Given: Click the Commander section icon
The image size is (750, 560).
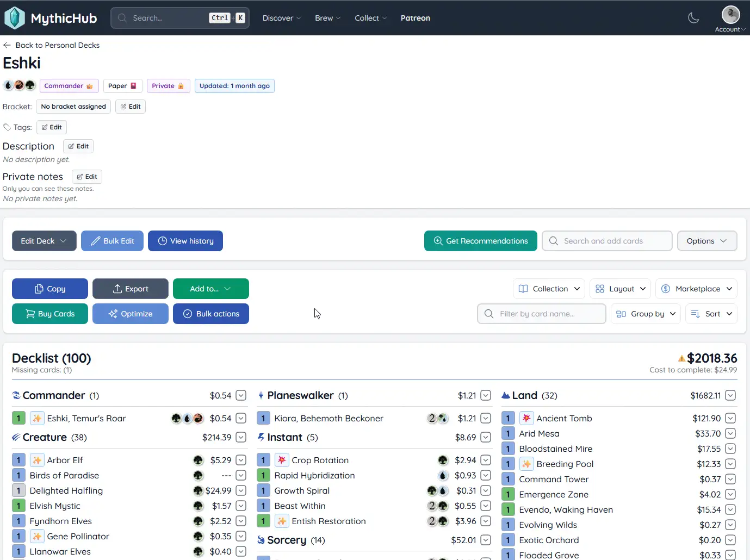Looking at the screenshot, I should tap(16, 395).
